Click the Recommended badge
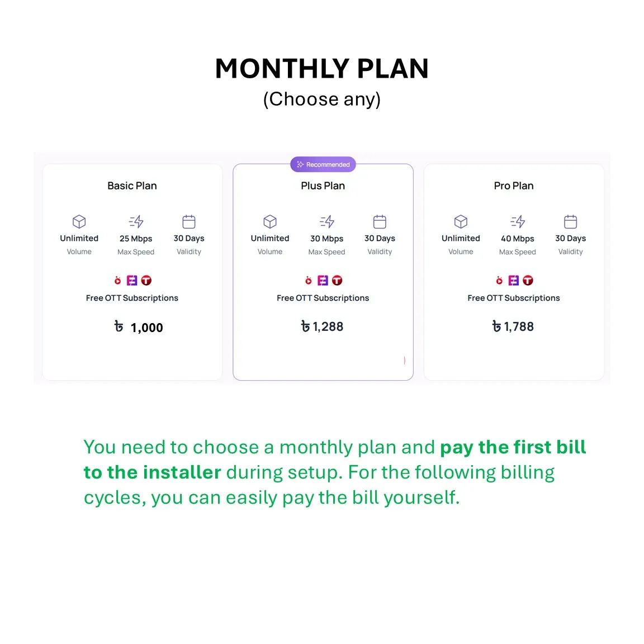The height and width of the screenshot is (644, 644). click(x=323, y=164)
